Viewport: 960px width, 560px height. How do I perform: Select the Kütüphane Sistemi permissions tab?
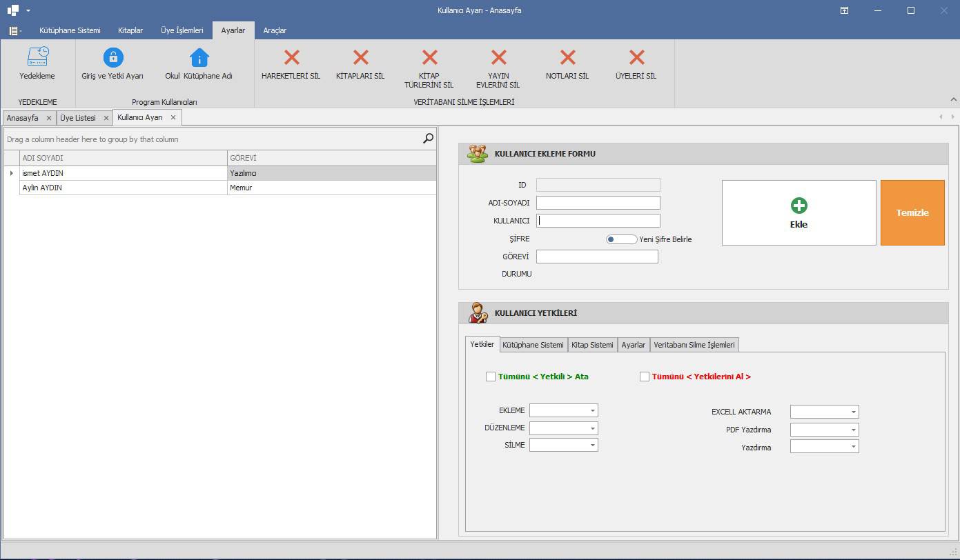point(533,345)
